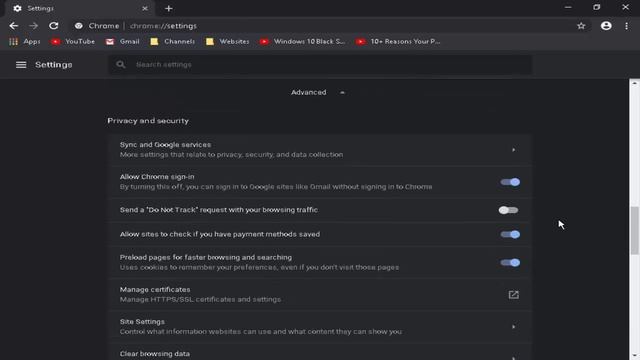Image resolution: width=640 pixels, height=360 pixels.
Task: Click the Sync and Google services row
Action: [320, 150]
